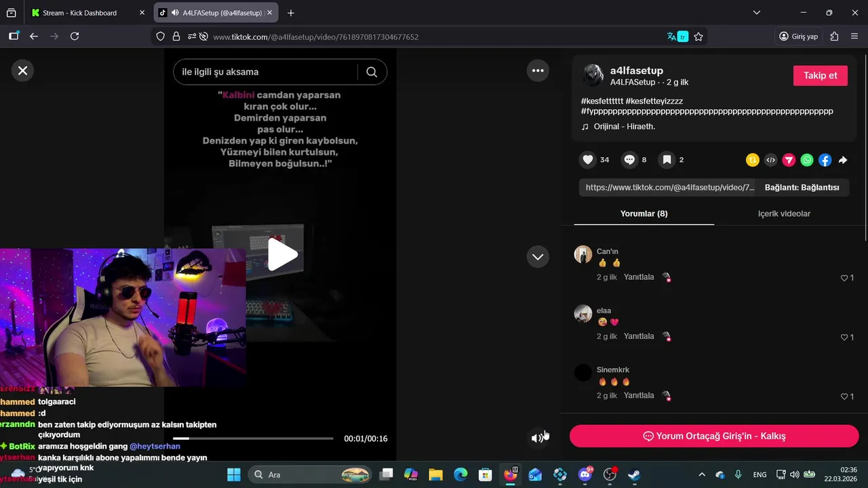Open the Sinemkrk commenter name
Viewport: 868px width, 488px height.
pyautogui.click(x=613, y=370)
